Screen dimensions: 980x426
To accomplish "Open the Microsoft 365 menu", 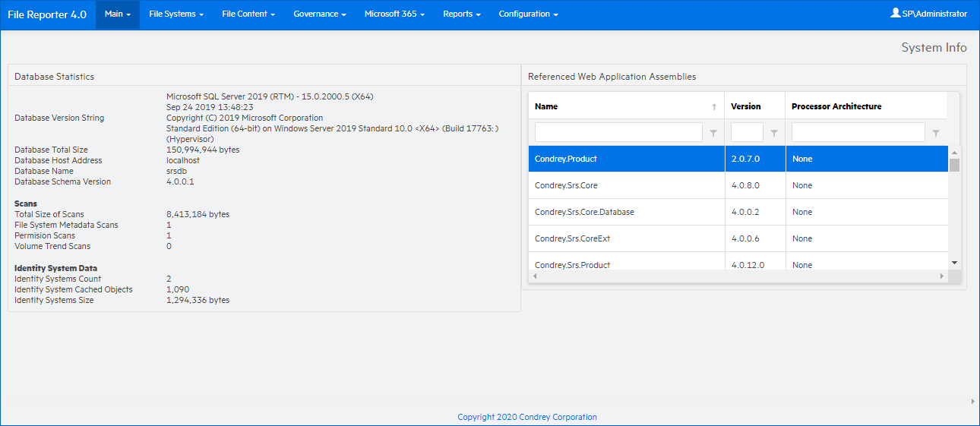I will click(394, 14).
